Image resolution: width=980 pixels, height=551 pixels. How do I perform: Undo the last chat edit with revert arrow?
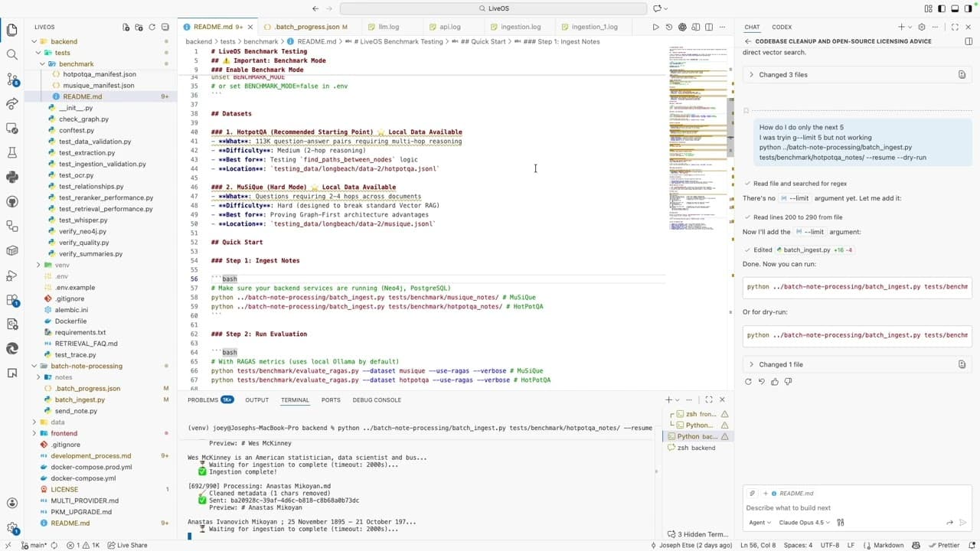pyautogui.click(x=761, y=381)
